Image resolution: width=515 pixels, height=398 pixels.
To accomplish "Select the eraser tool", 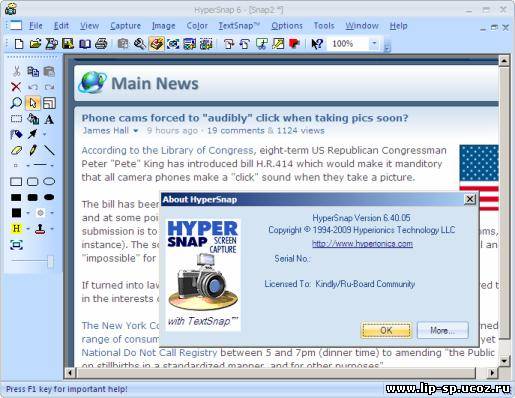I will (16, 151).
